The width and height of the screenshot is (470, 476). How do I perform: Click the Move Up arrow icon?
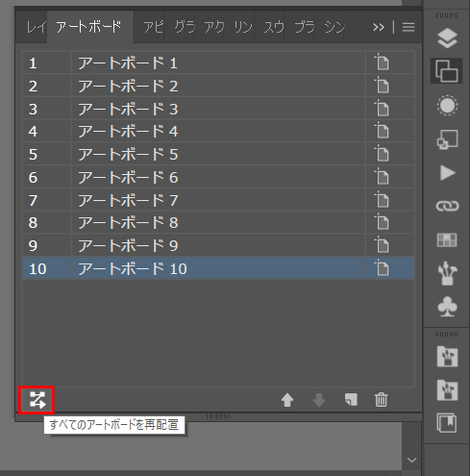(287, 400)
